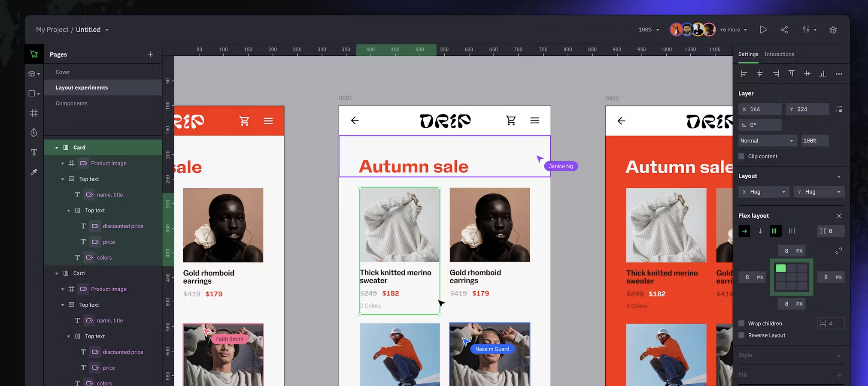The width and height of the screenshot is (868, 386).
Task: Click the X position 164 field
Action: point(760,109)
